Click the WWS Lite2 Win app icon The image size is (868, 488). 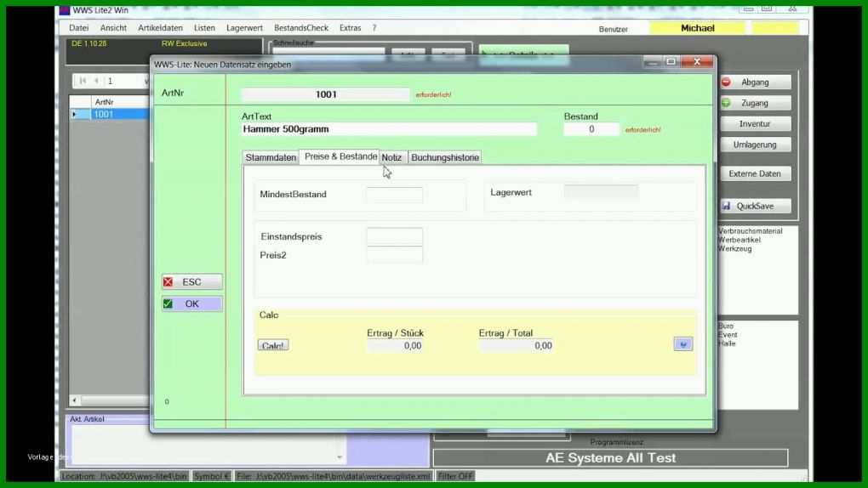point(65,10)
